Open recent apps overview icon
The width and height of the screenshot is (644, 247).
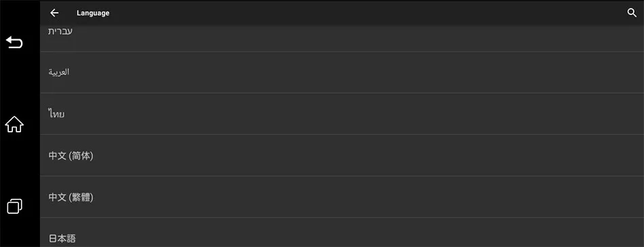14,206
